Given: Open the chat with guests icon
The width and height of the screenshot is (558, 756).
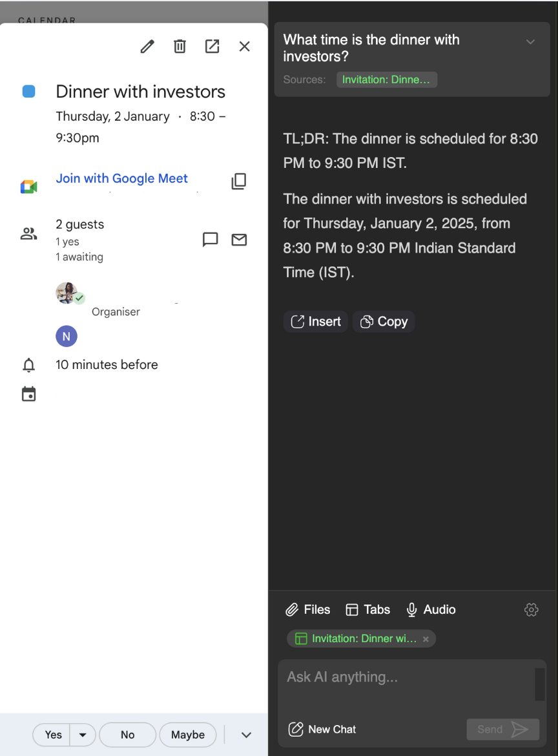Looking at the screenshot, I should click(210, 239).
